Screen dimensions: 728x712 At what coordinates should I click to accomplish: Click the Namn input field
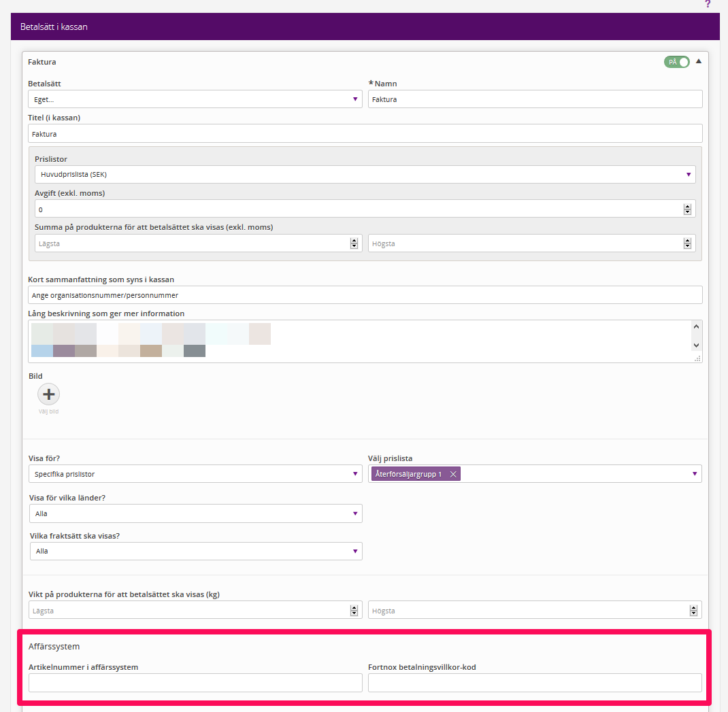535,99
